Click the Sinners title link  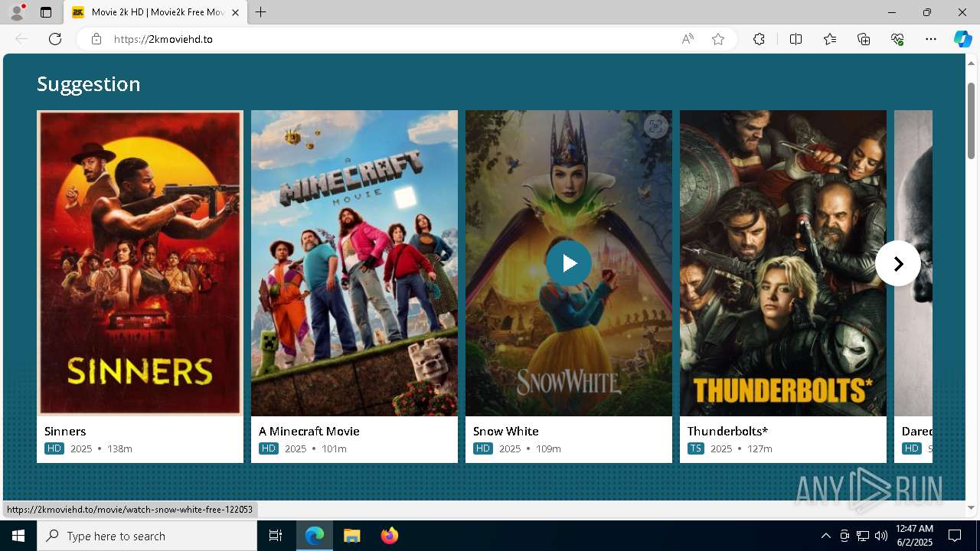[x=65, y=431]
